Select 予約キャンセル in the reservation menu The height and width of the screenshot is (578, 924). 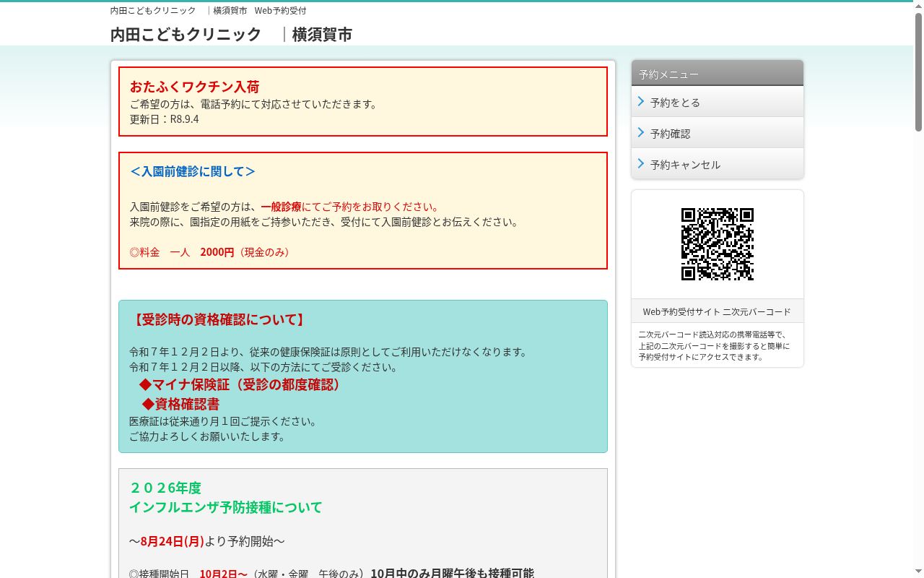(x=718, y=164)
